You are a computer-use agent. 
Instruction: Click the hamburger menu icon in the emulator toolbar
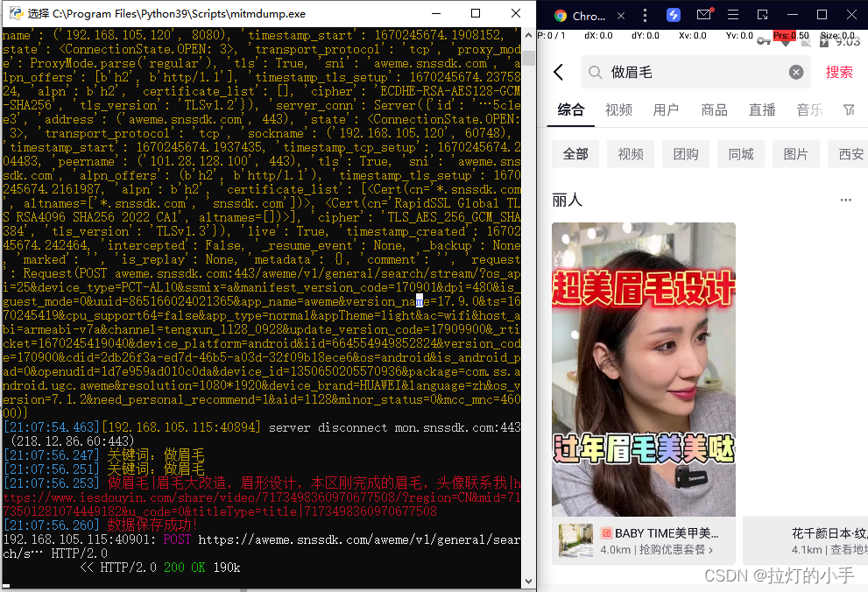pyautogui.click(x=734, y=14)
